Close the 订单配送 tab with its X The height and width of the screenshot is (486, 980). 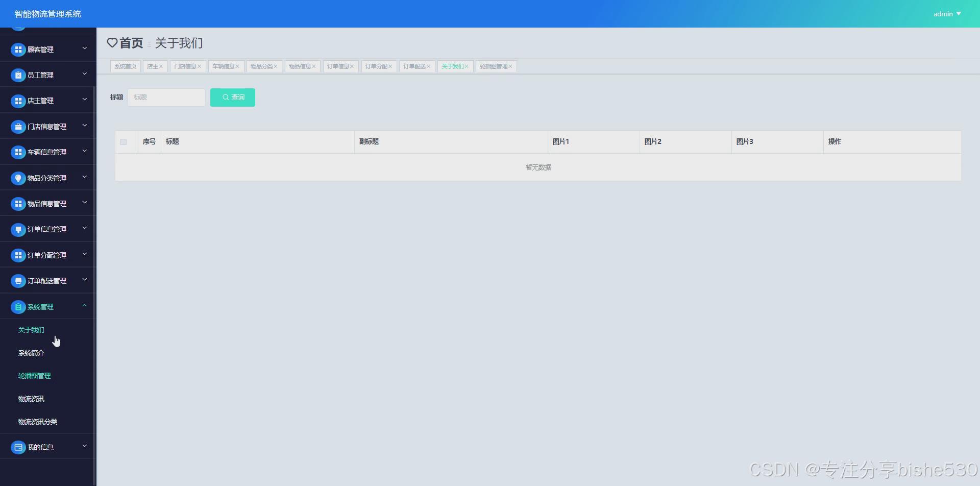click(428, 66)
